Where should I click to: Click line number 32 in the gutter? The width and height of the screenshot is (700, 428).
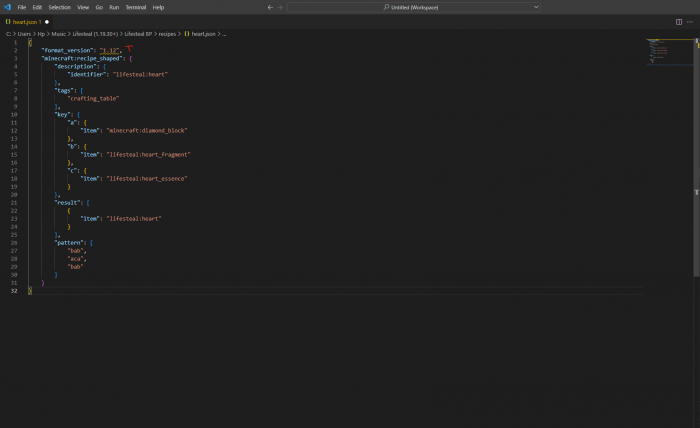[x=14, y=291]
